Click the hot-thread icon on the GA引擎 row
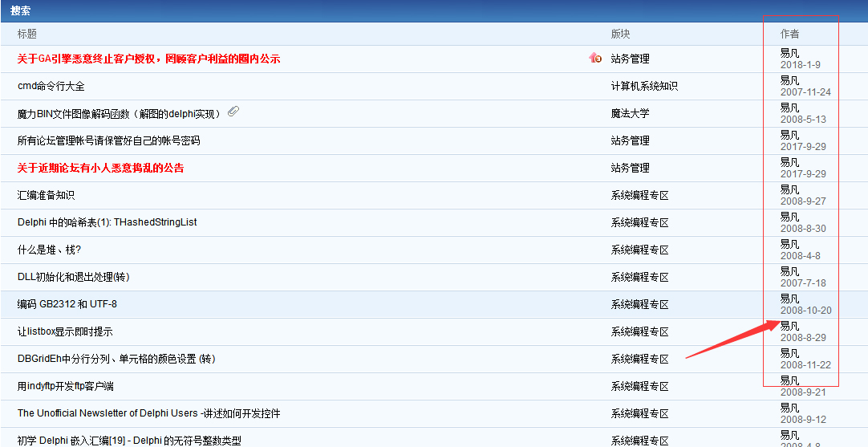 coord(594,58)
